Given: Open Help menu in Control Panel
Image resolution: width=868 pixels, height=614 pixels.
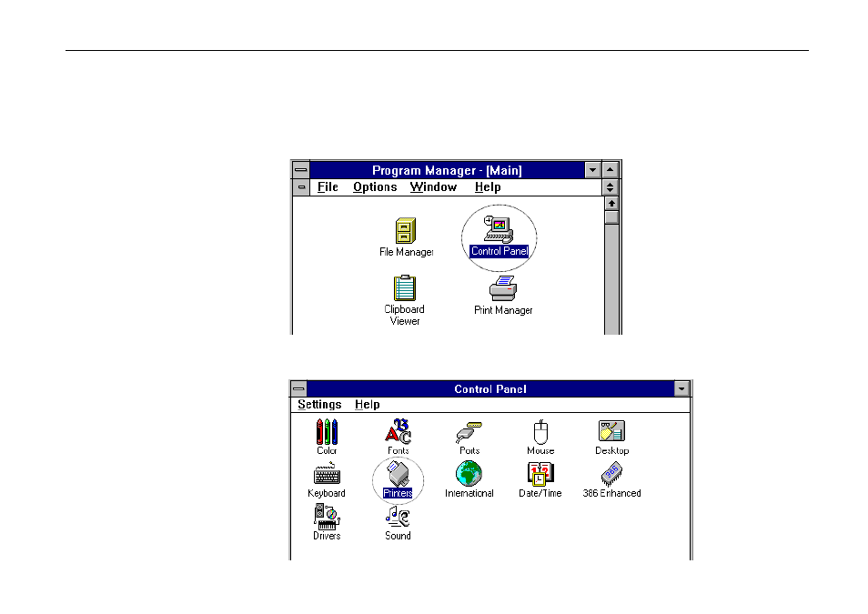Looking at the screenshot, I should click(367, 405).
